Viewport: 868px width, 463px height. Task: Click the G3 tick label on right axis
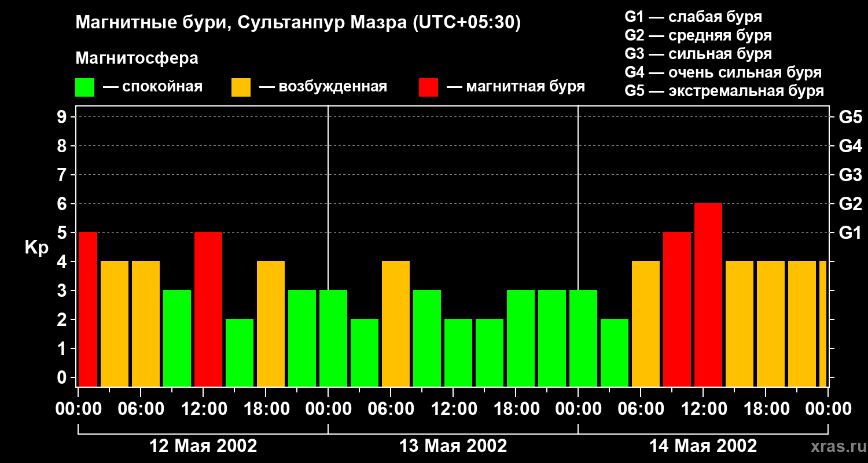(851, 175)
